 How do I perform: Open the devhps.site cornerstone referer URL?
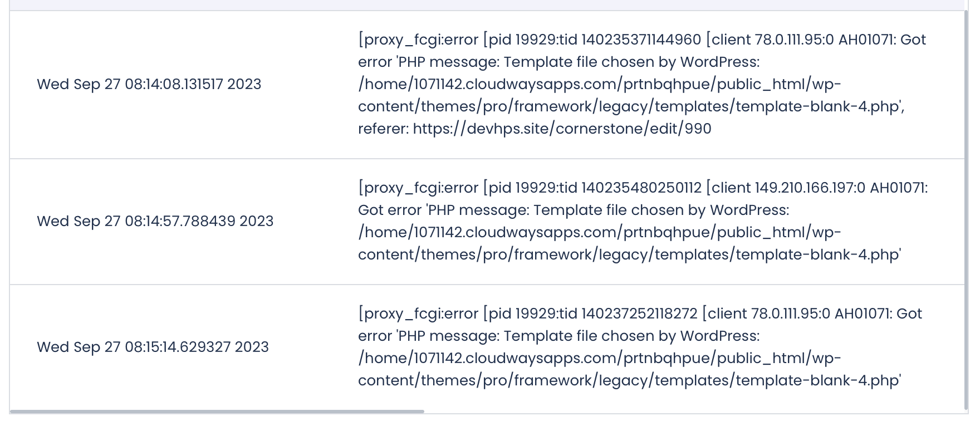[x=562, y=129]
